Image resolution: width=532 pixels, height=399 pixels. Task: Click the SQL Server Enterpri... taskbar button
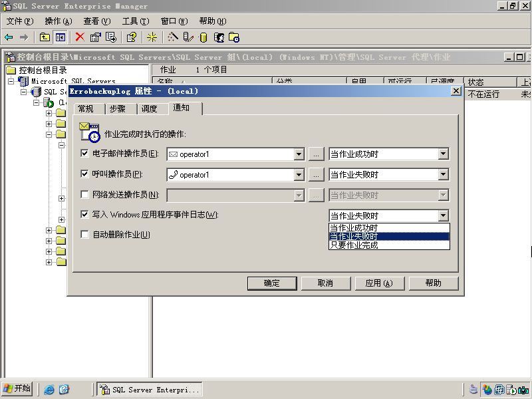tap(150, 390)
